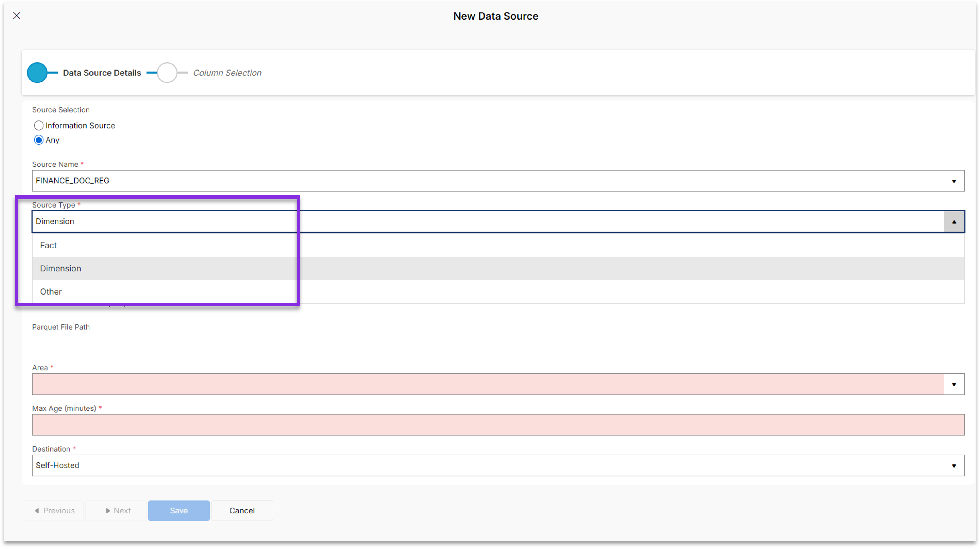Select the Data Source Details step circle
The height and width of the screenshot is (548, 980).
(x=37, y=73)
